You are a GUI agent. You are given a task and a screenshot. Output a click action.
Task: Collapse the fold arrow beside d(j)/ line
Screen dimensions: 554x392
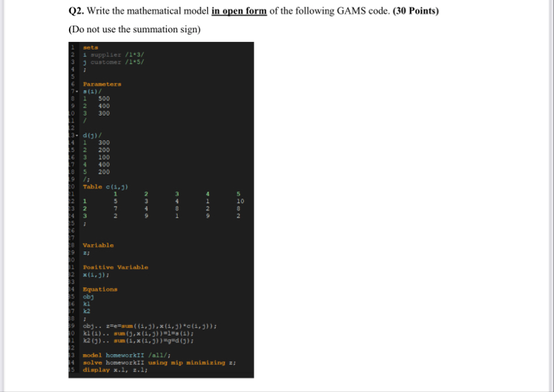(x=76, y=135)
